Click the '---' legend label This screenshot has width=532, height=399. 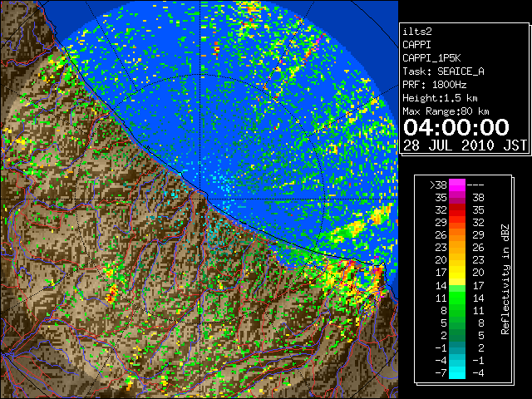click(475, 185)
